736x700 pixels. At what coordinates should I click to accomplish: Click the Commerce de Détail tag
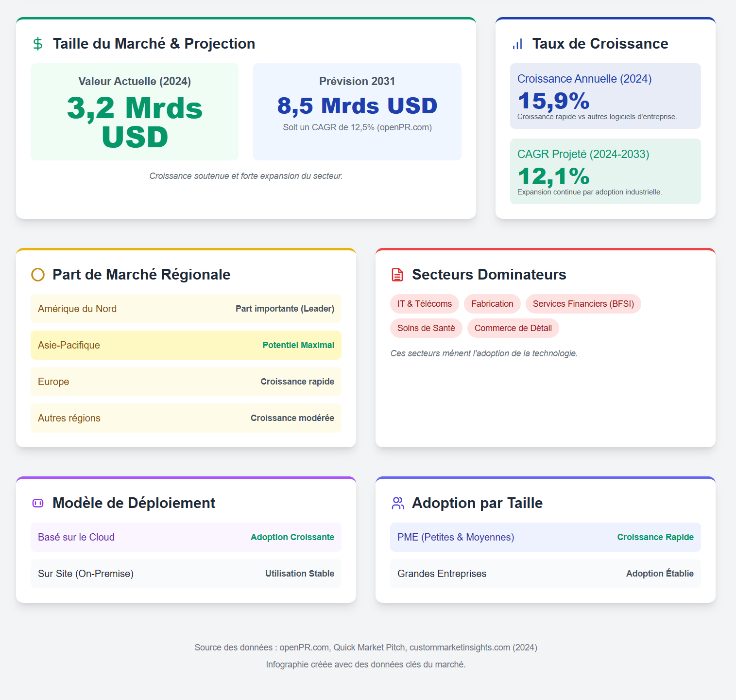(x=513, y=328)
